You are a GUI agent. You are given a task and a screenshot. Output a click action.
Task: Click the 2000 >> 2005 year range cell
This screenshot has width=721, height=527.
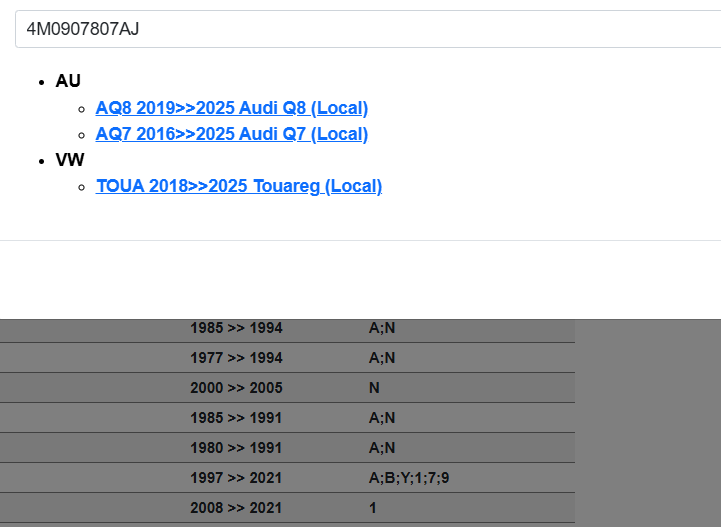pyautogui.click(x=236, y=388)
